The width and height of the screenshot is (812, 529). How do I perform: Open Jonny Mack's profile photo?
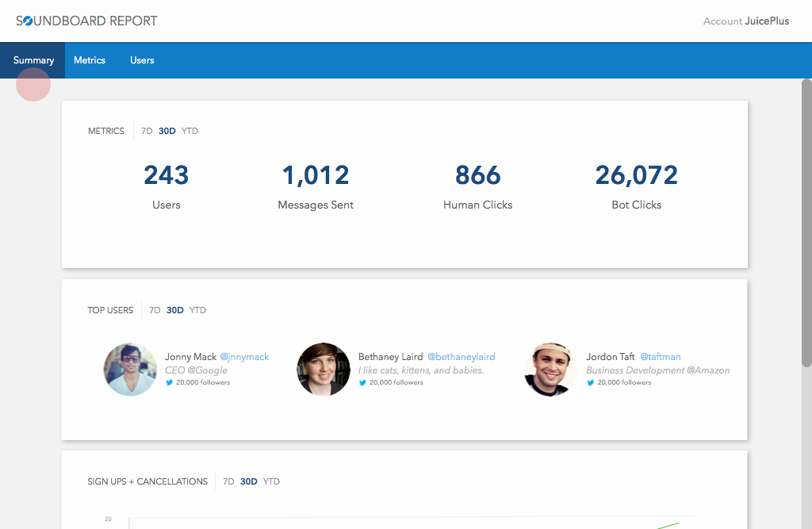(130, 370)
